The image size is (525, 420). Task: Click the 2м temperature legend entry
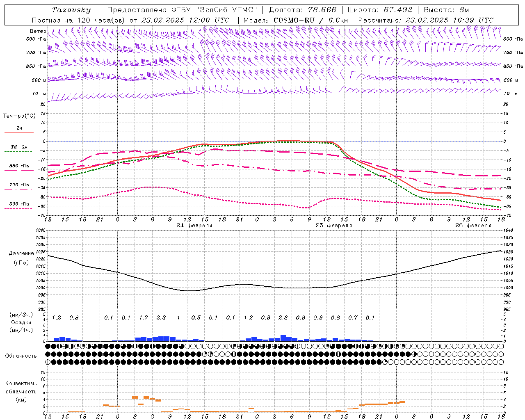point(19,128)
